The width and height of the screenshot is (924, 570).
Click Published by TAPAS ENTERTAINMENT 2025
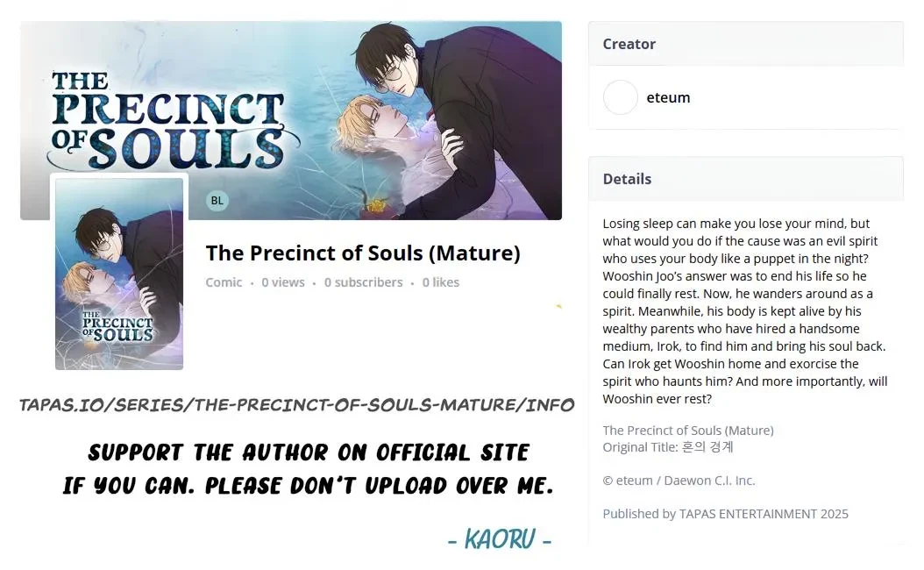(x=725, y=513)
